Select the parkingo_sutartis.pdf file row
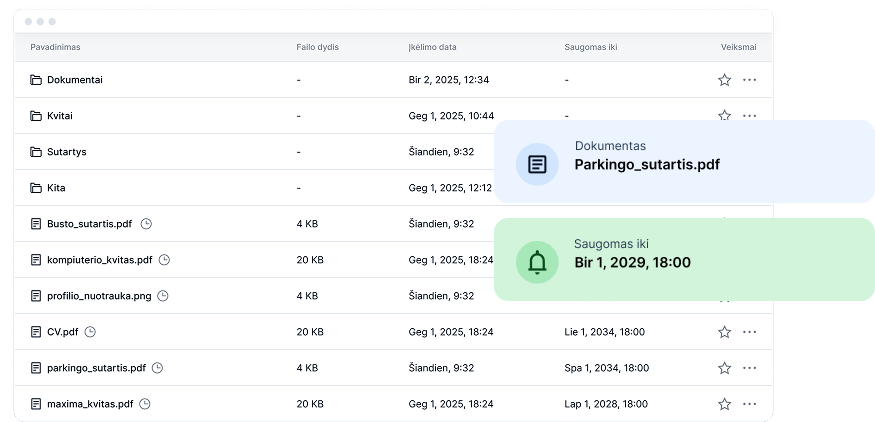The height and width of the screenshot is (422, 875). [x=96, y=368]
